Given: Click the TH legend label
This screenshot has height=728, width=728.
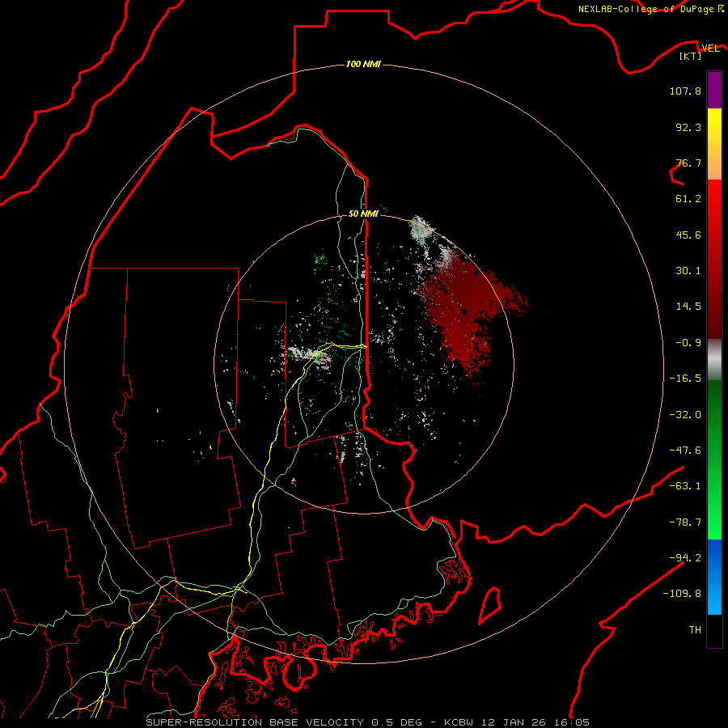Looking at the screenshot, I should [x=695, y=630].
